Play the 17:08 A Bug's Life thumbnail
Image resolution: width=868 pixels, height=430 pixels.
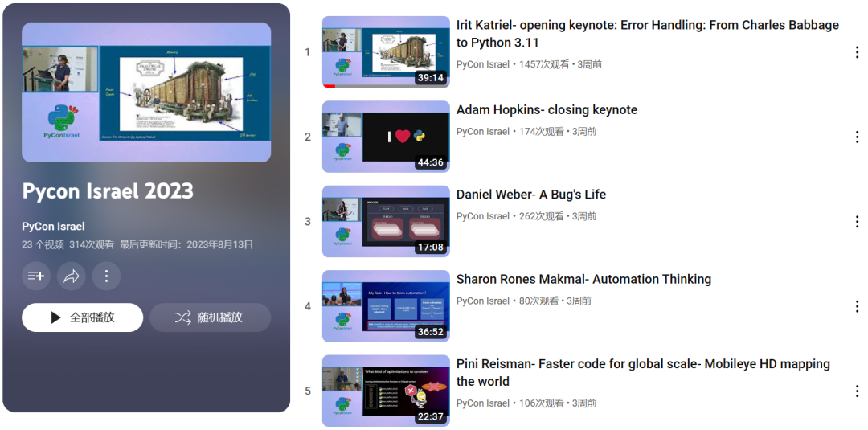click(386, 221)
